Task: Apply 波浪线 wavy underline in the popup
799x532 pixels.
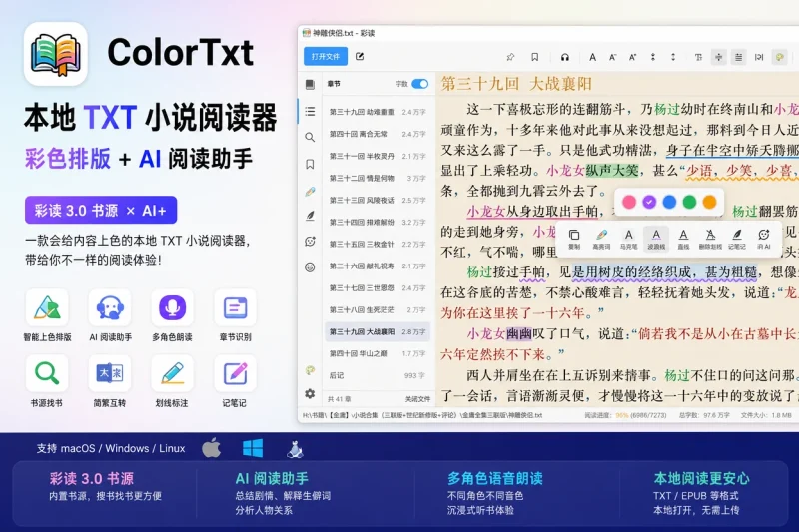Action: (x=656, y=239)
